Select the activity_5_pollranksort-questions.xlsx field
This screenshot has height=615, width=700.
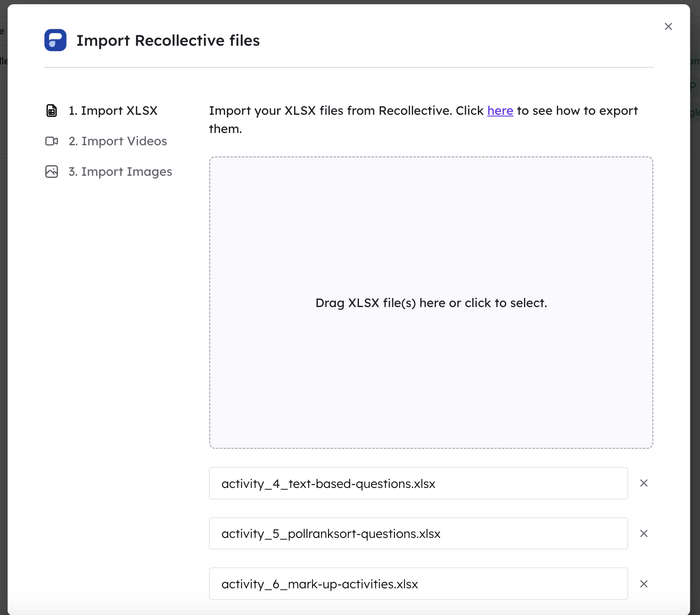(418, 534)
